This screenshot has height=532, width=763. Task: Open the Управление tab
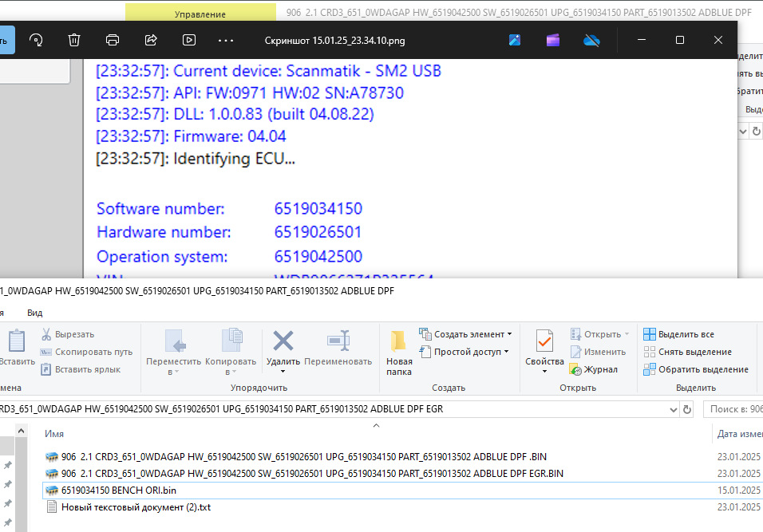pos(200,14)
